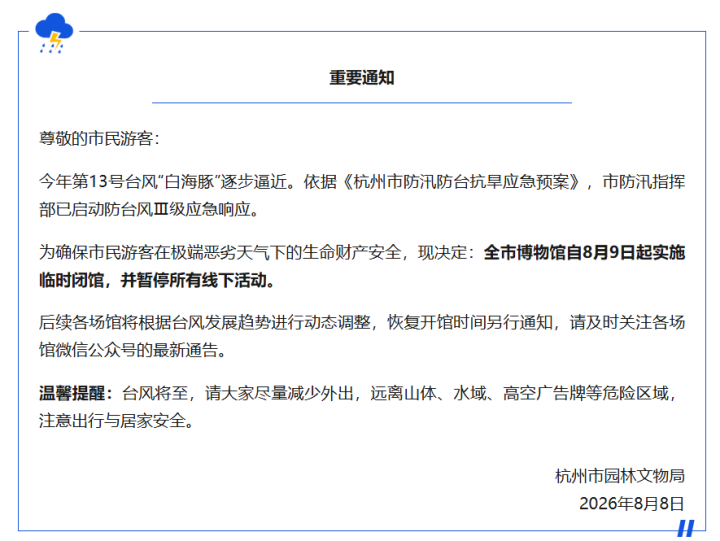Click the text 远离山体、水域、高空广告牌
The height and width of the screenshot is (541, 720).
tap(476, 393)
